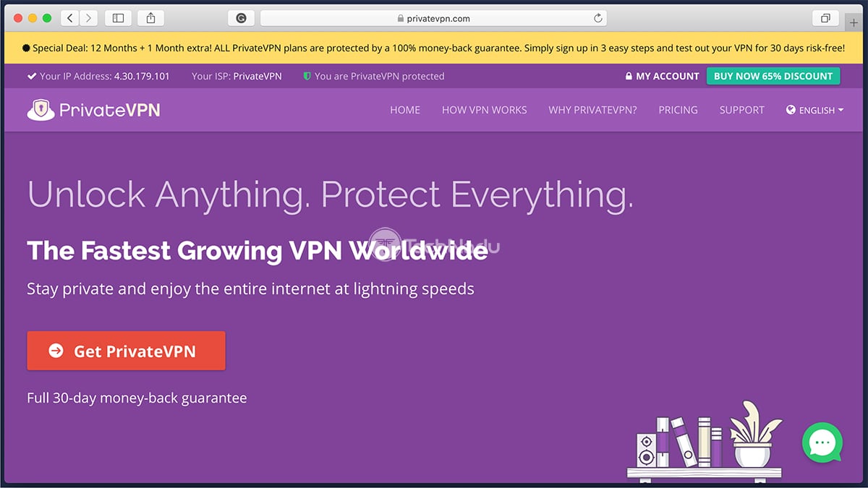
Task: Click the content blocker icon left of the address bar
Action: coord(239,17)
